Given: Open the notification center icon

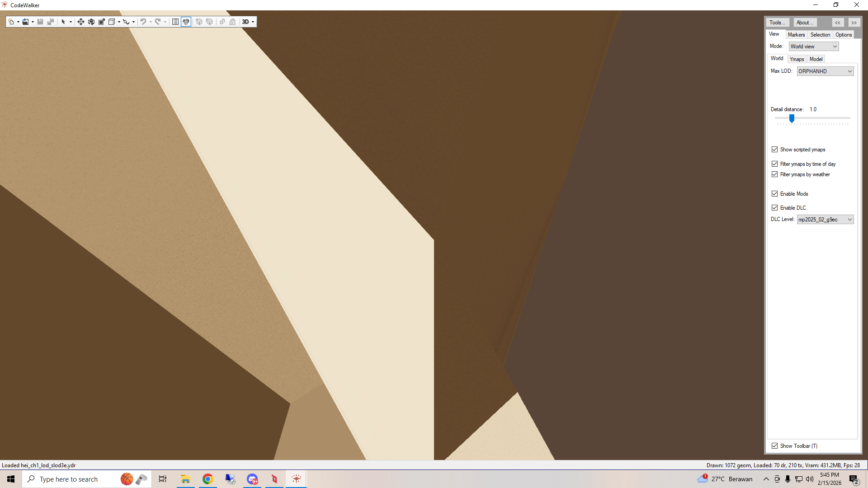Looking at the screenshot, I should point(854,479).
